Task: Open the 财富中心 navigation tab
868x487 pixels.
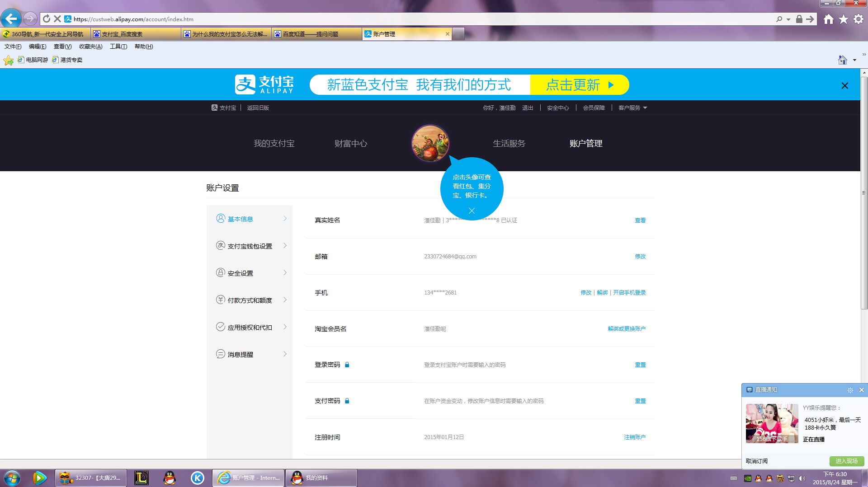Action: 351,144
